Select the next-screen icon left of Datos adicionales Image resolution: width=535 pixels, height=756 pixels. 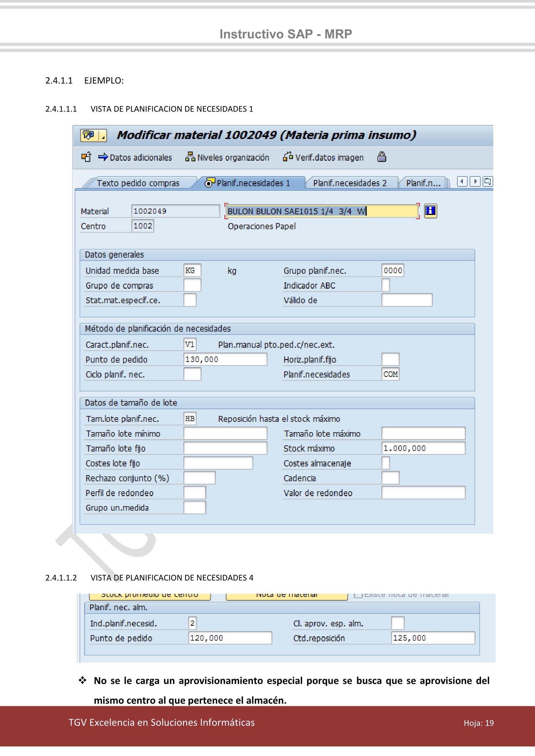pos(85,158)
